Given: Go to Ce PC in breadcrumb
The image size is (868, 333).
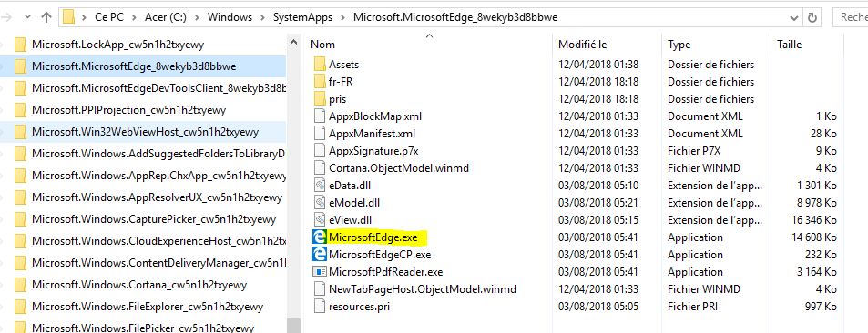Looking at the screenshot, I should pyautogui.click(x=109, y=17).
